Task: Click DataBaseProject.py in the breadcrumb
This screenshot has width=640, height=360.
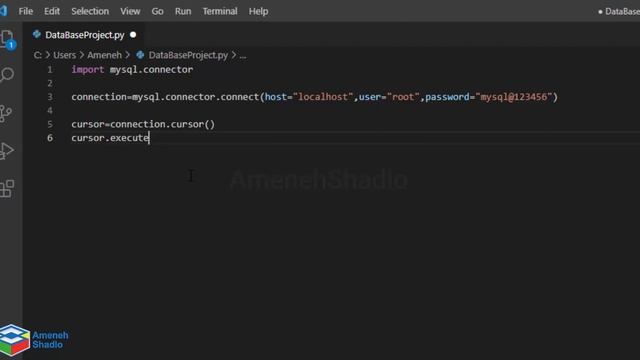Action: [188, 55]
